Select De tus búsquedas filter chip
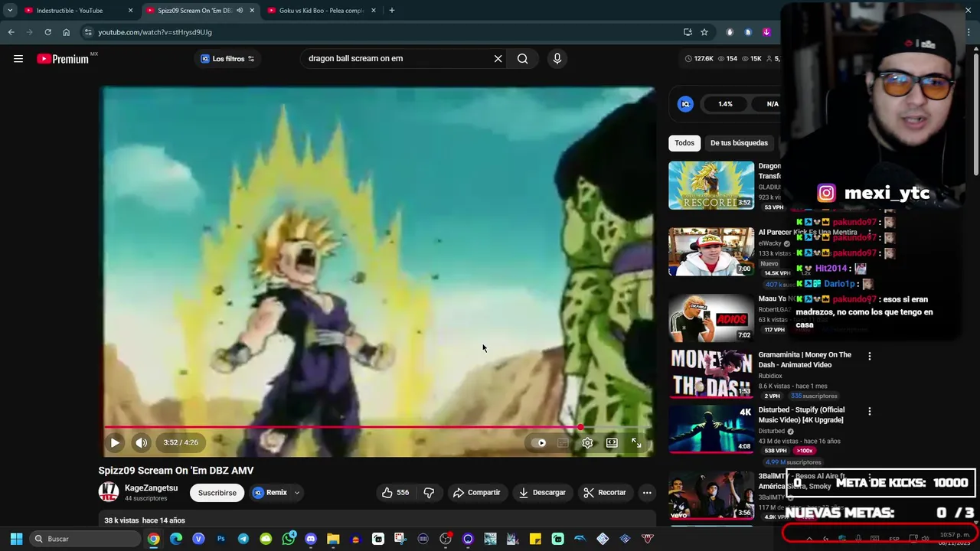This screenshot has width=980, height=551. [739, 143]
